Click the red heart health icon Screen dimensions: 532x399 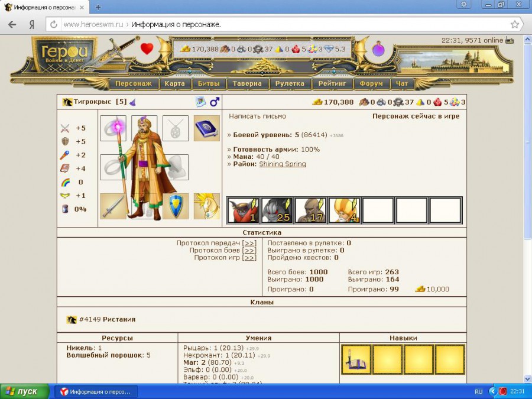147,48
